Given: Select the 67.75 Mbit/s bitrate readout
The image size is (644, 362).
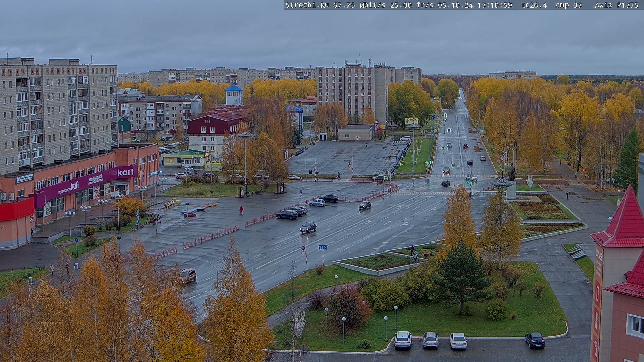Looking at the screenshot, I should (359, 5).
